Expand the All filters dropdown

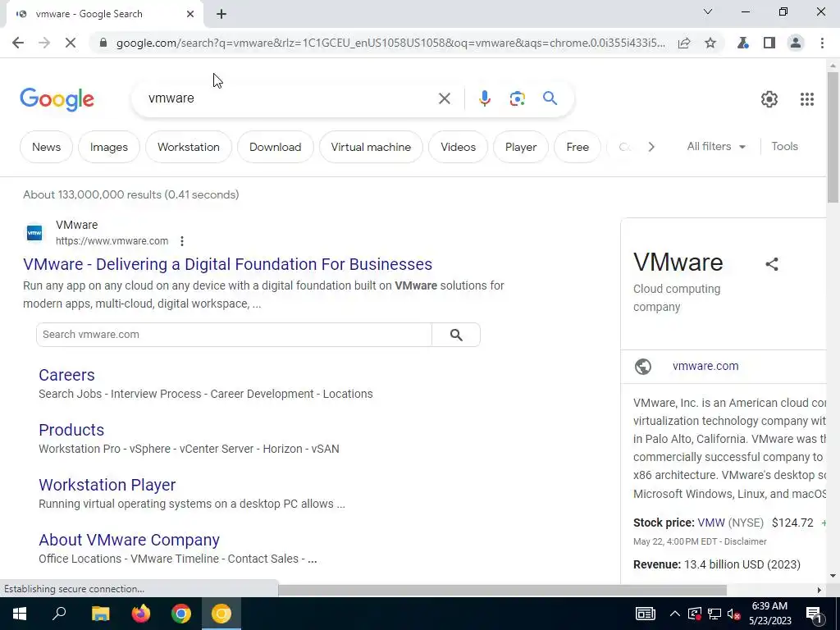(x=716, y=146)
